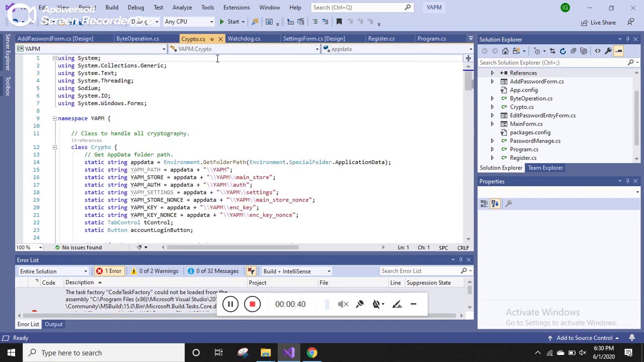Click the Find in Files toolbar icon

point(255,22)
